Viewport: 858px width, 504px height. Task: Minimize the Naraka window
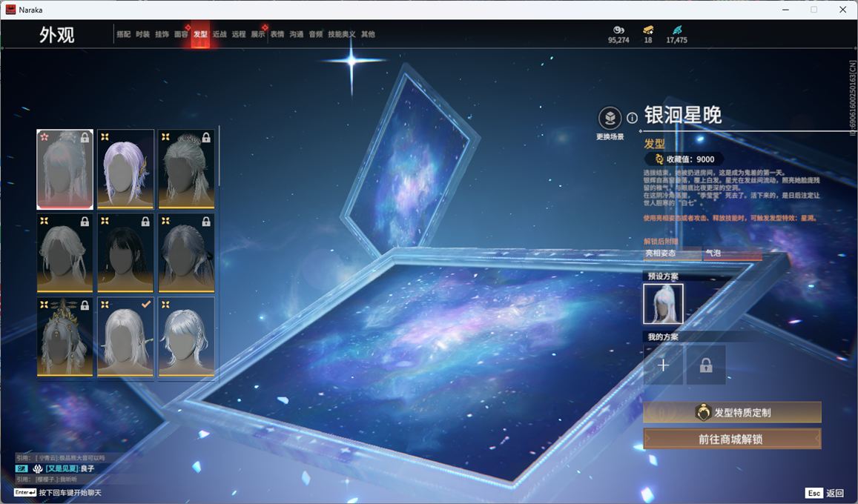[x=786, y=10]
